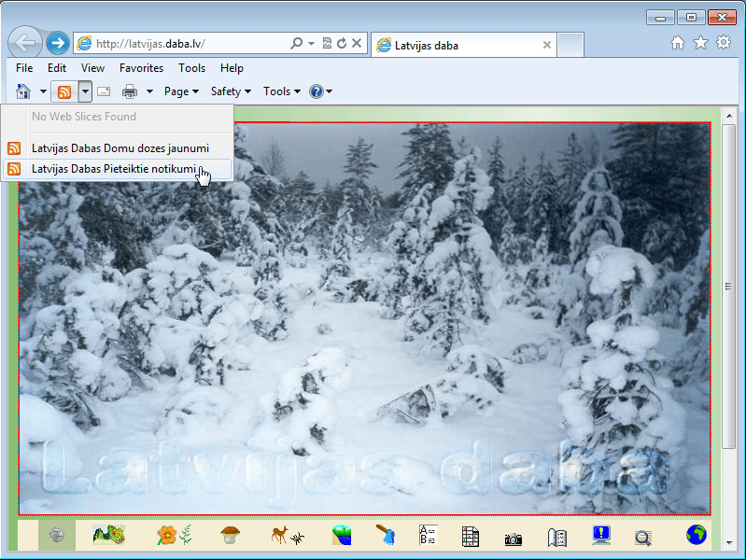Click the command bar Home house icon
The image size is (746, 560).
22,91
